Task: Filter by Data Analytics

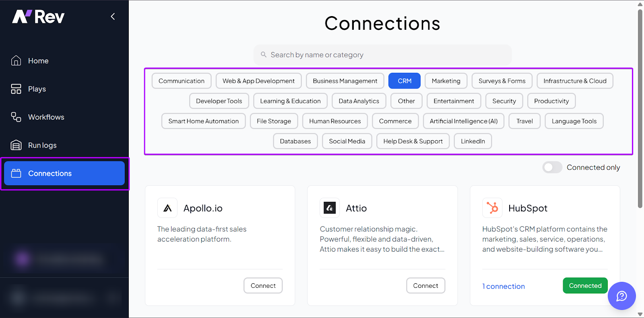Action: [359, 101]
